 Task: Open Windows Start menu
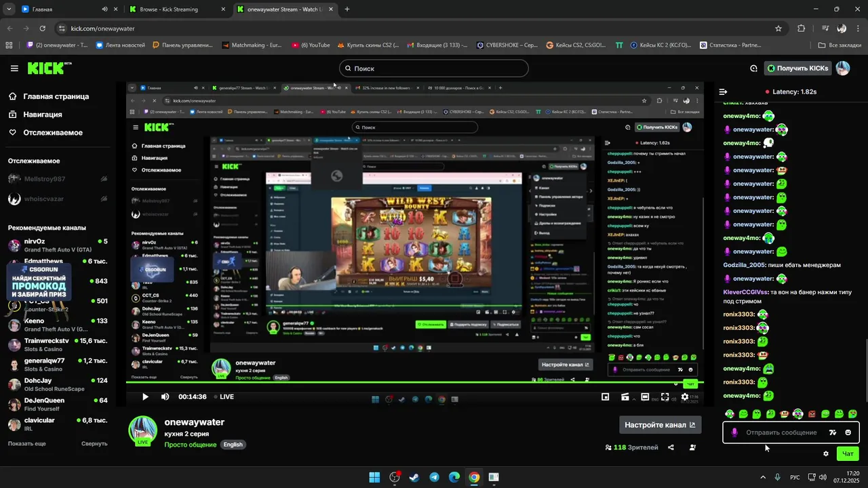click(x=374, y=477)
